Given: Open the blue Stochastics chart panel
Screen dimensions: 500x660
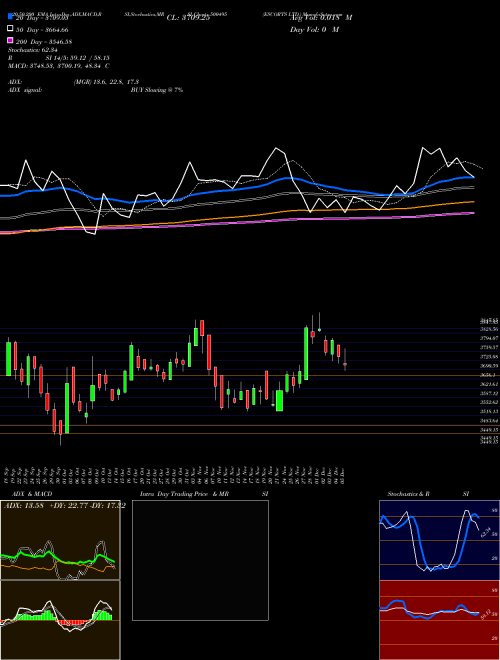Looking at the screenshot, I should coord(439,540).
